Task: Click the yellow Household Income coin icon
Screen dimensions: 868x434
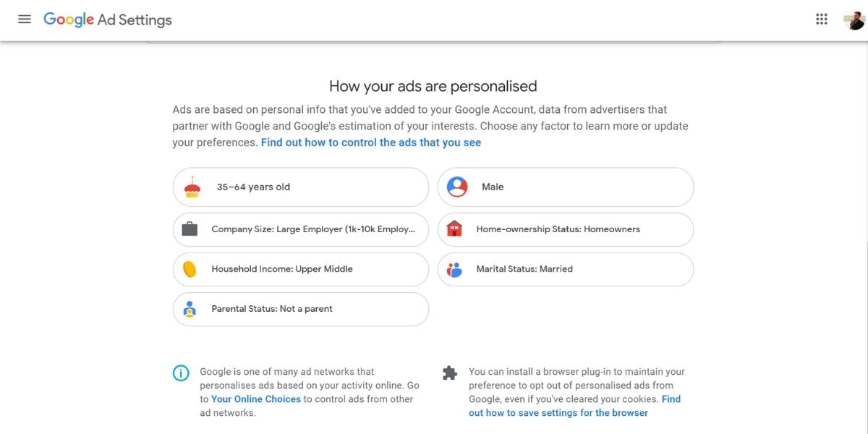Action: point(191,268)
